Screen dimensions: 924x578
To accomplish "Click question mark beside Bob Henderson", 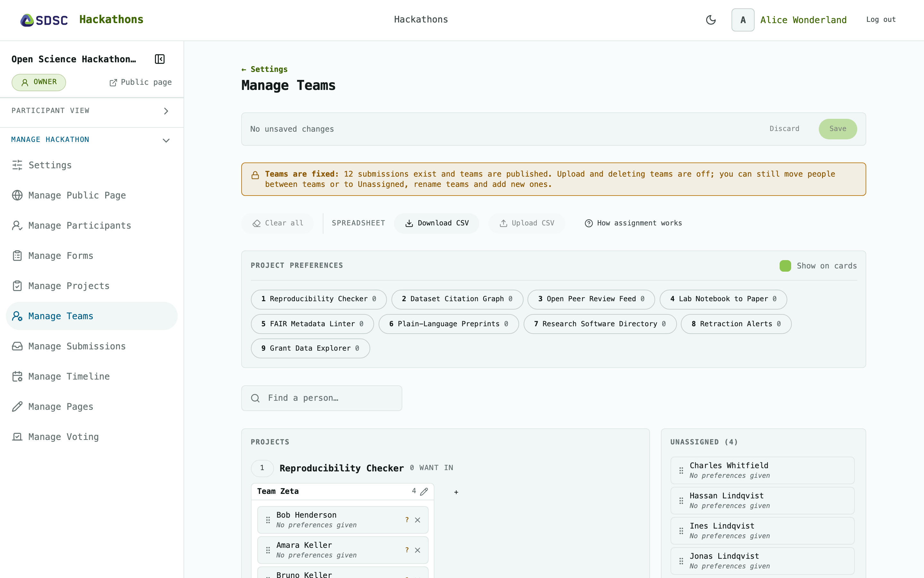I will click(406, 520).
